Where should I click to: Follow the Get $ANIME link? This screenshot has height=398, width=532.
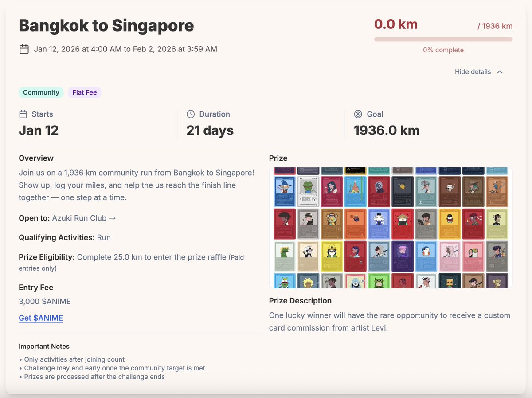[41, 318]
